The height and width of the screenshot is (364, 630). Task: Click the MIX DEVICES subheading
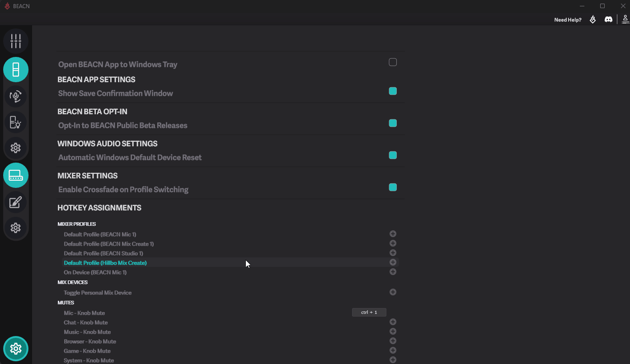[73, 282]
